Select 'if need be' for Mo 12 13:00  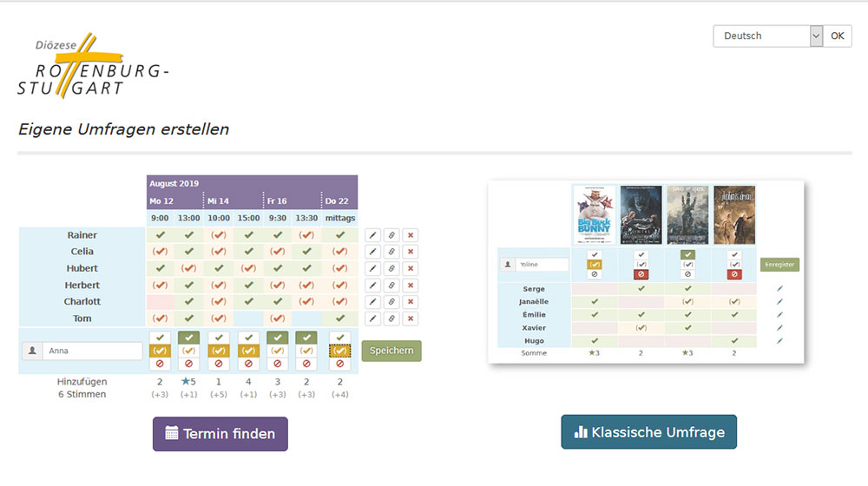189,351
